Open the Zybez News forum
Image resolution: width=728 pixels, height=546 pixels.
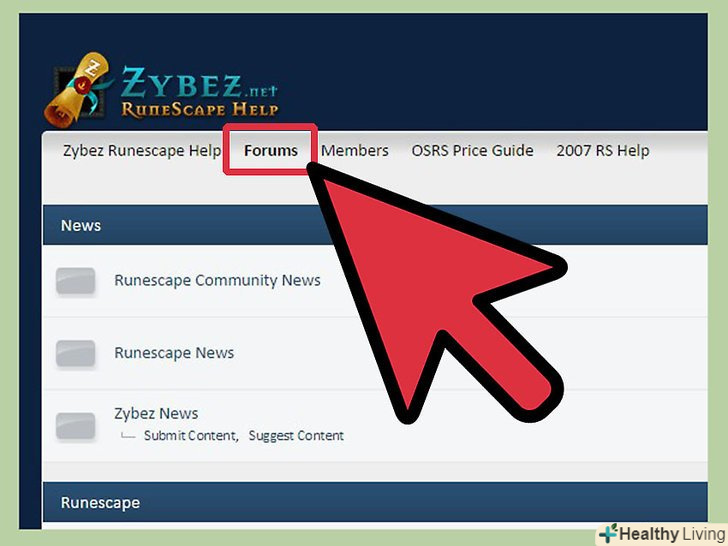156,413
